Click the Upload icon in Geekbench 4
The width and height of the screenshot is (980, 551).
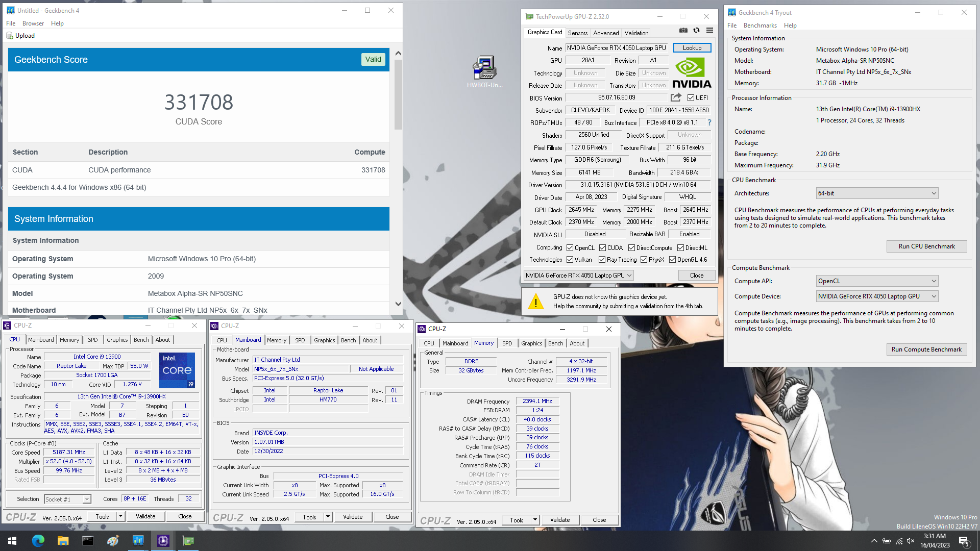[10, 36]
